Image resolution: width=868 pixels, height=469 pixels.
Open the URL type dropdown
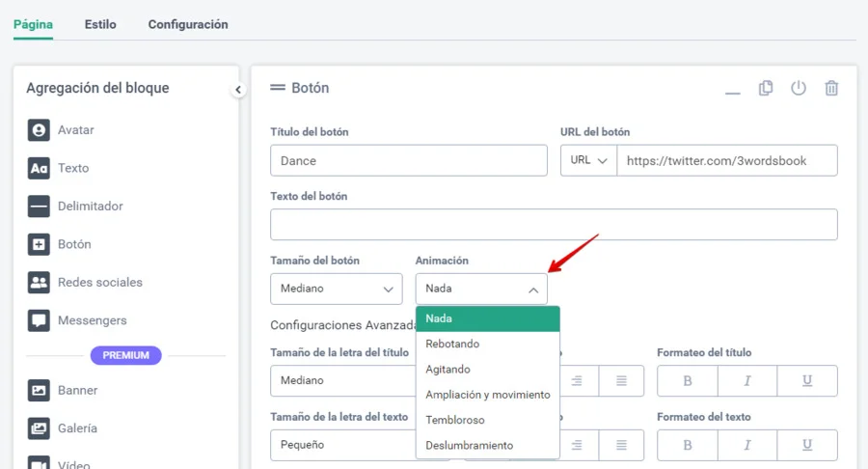point(588,160)
